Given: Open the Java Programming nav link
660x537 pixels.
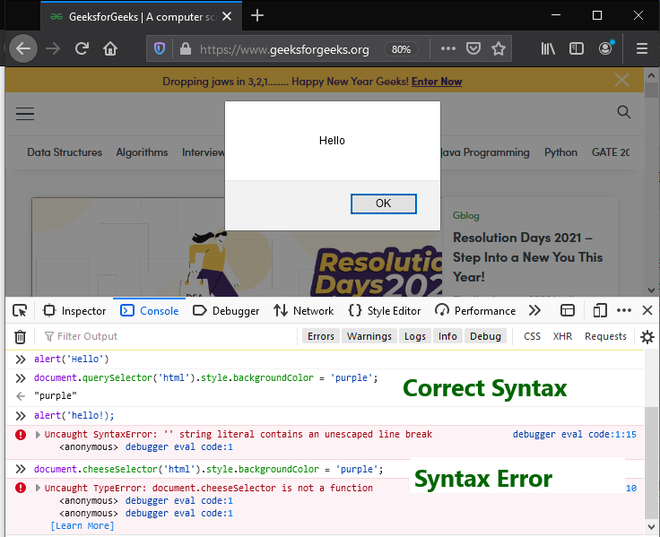Looking at the screenshot, I should point(485,152).
